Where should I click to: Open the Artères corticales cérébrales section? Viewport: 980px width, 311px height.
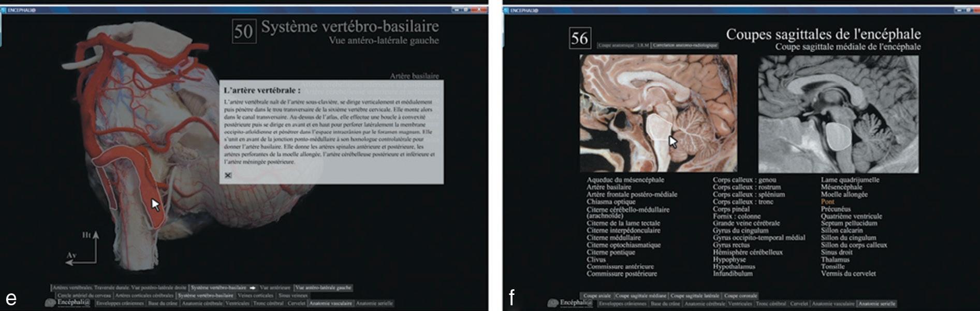coord(144,295)
